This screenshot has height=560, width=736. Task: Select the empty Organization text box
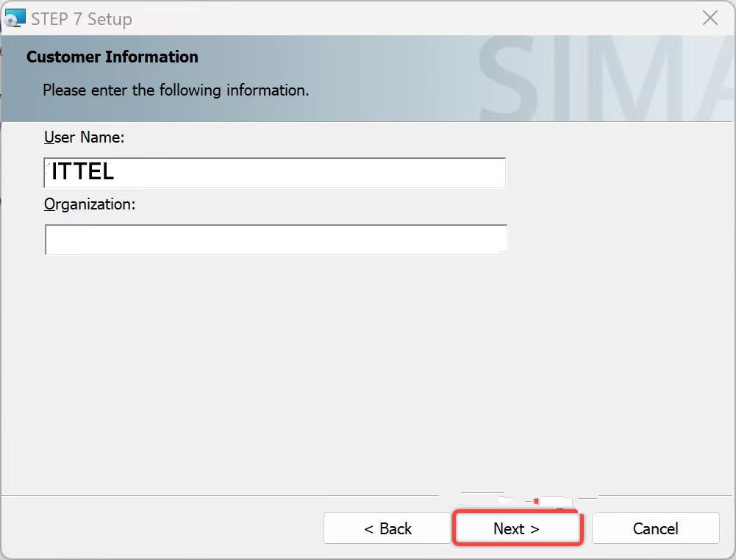276,240
